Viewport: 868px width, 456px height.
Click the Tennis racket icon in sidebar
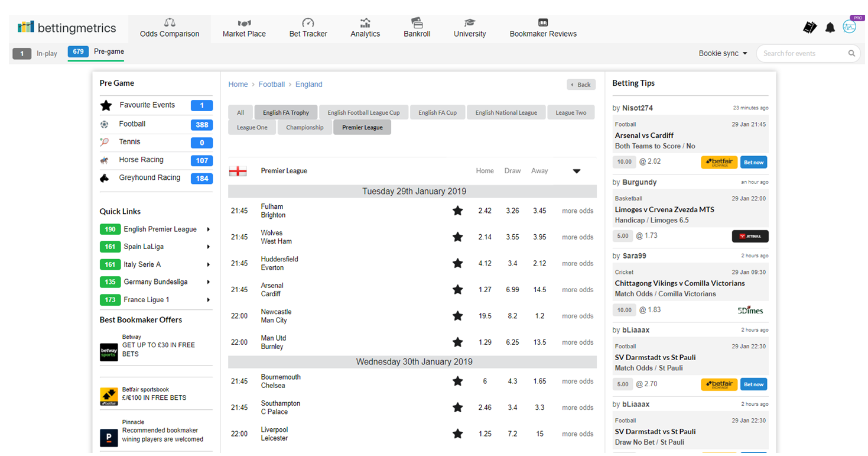point(105,142)
